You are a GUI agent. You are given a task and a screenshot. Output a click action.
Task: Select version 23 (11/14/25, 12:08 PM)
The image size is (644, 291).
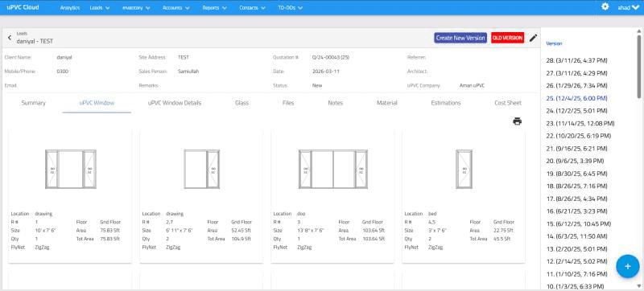pyautogui.click(x=580, y=123)
